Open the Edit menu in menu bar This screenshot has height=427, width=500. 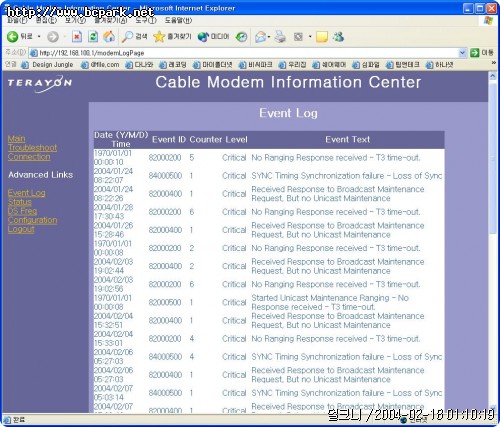coord(46,21)
